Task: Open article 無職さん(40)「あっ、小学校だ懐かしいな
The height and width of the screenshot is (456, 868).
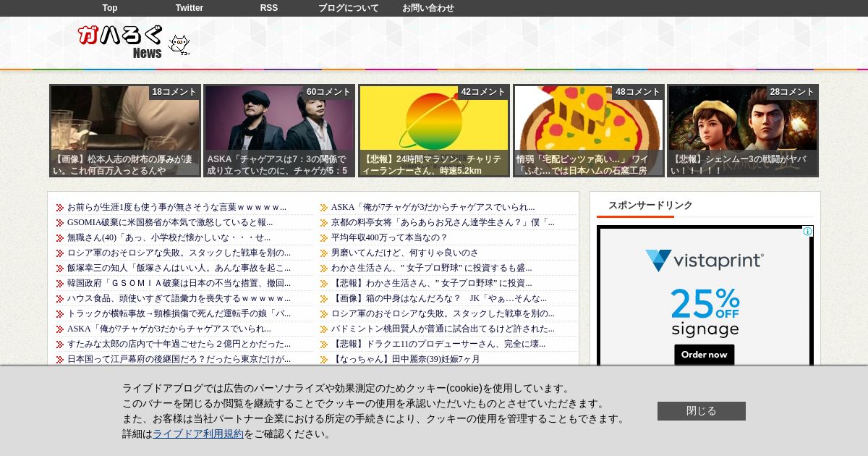Action: click(169, 237)
